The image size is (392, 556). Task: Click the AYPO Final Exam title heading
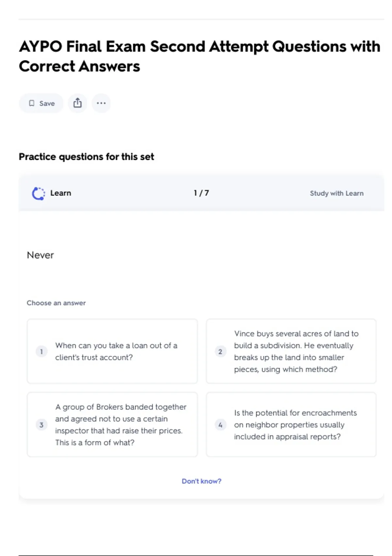click(199, 56)
